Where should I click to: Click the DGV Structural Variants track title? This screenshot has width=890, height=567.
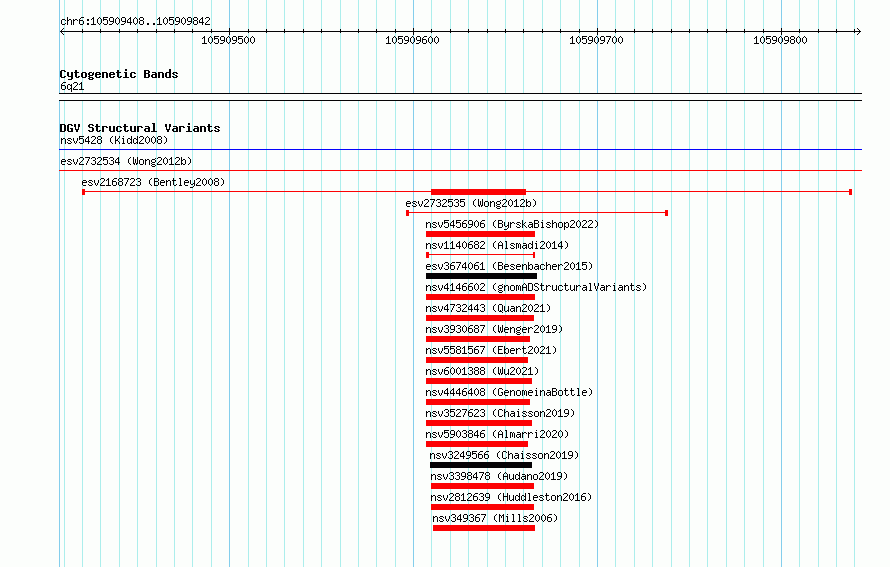coord(140,128)
